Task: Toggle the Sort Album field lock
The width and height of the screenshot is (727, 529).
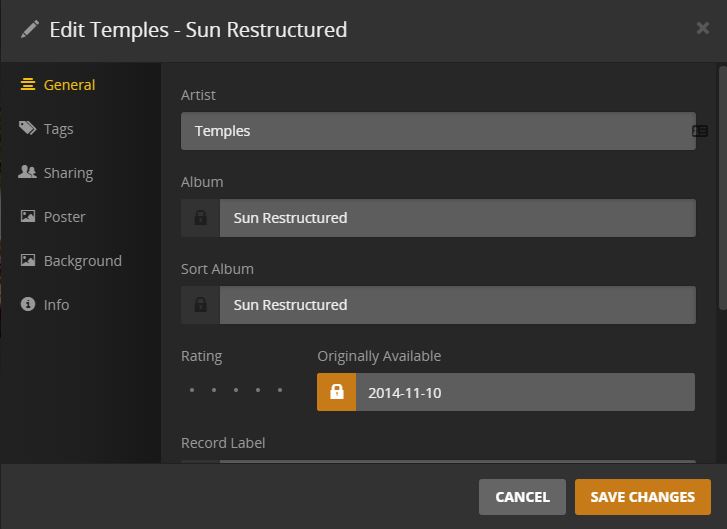Action: pyautogui.click(x=200, y=305)
